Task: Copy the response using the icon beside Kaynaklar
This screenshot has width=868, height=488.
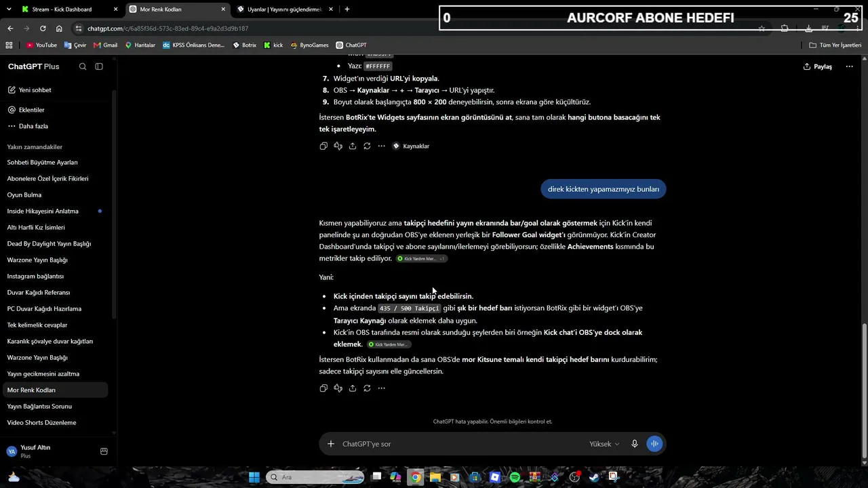Action: 323,146
